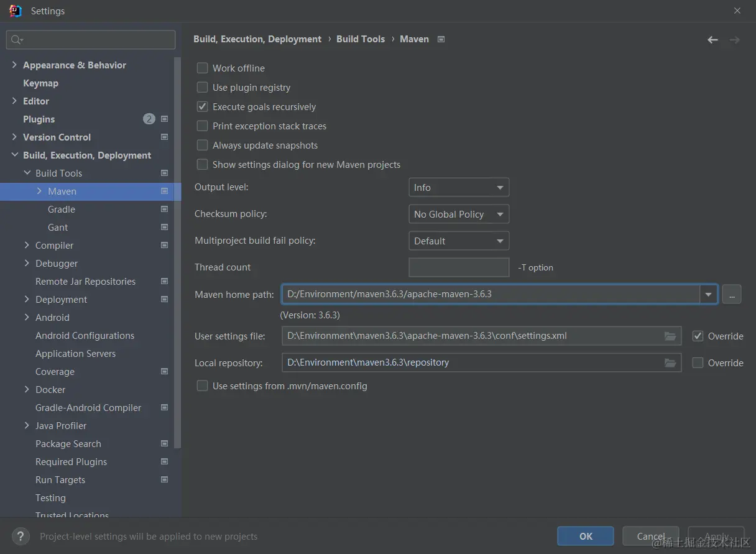Click project settings icon on Maven row
756x554 pixels.
coord(165,191)
